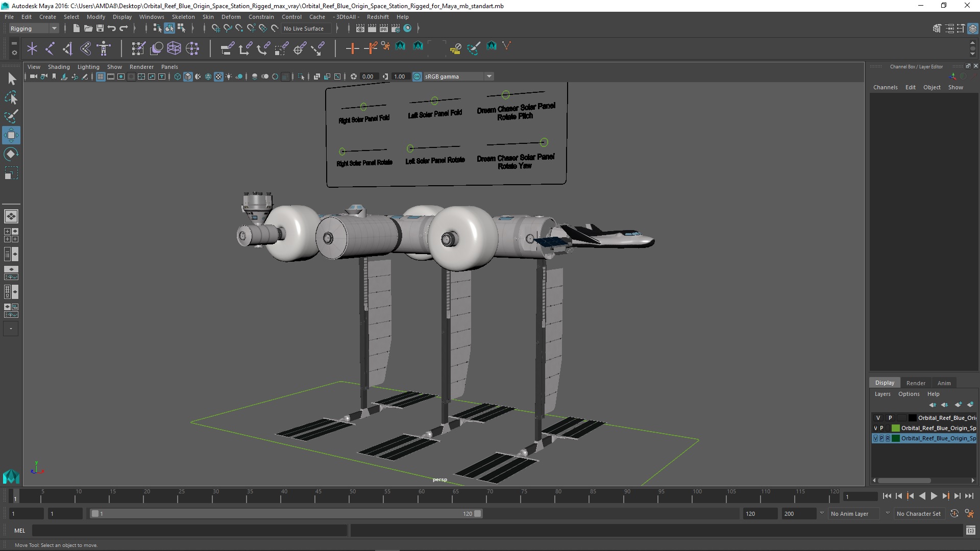Screen dimensions: 980x551
Task: Activate the Lasso select tool
Action: point(11,98)
